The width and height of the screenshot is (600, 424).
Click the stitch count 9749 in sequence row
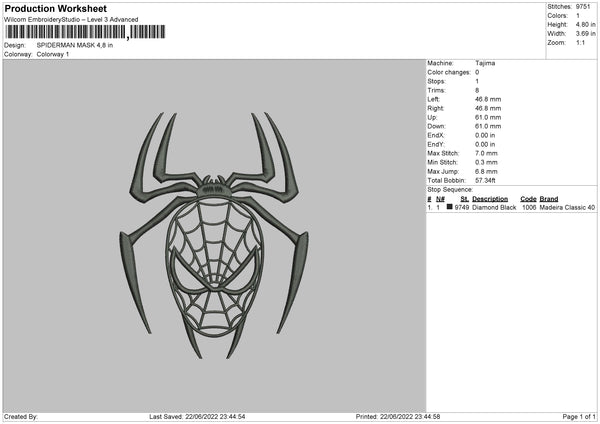point(462,207)
